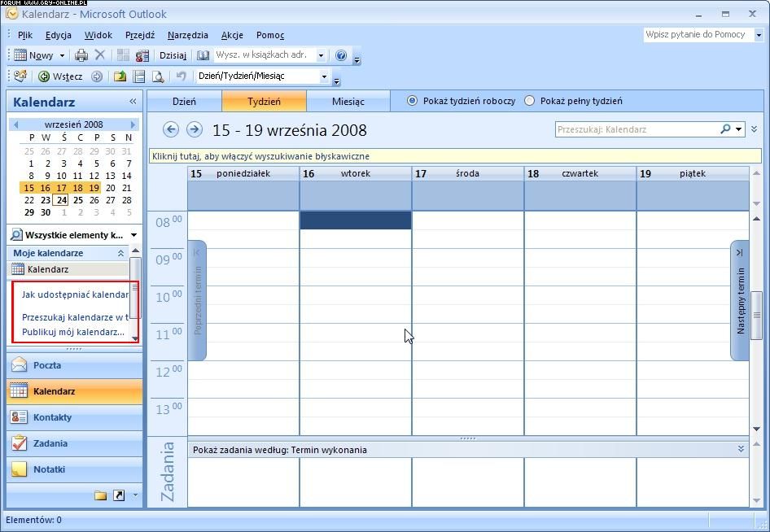Click the categorize squares icon in the toolbar

point(123,55)
